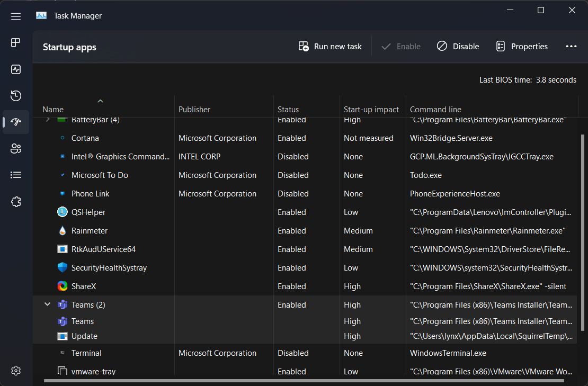Open the three-dot more options menu
The width and height of the screenshot is (588, 386).
[571, 47]
